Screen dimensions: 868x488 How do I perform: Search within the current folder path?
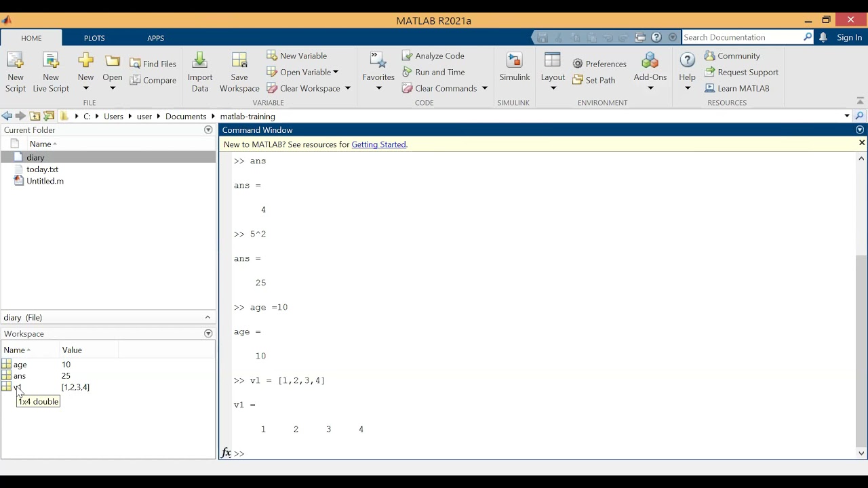click(x=859, y=116)
